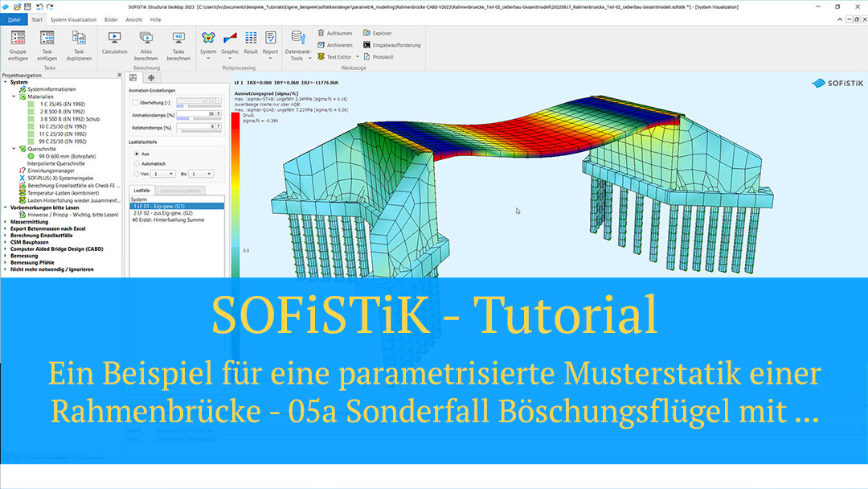Viewport: 868px width, 489px height.
Task: Open the Von load case dropdown
Action: point(164,173)
